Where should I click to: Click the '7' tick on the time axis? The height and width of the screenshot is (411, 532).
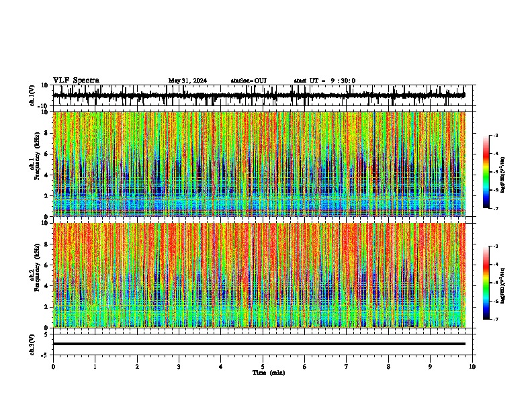[x=347, y=367]
